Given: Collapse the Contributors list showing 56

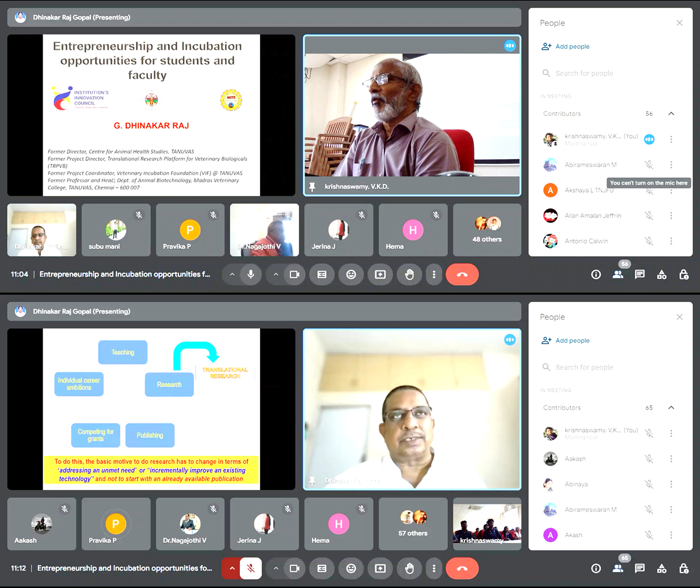Looking at the screenshot, I should coord(671,114).
